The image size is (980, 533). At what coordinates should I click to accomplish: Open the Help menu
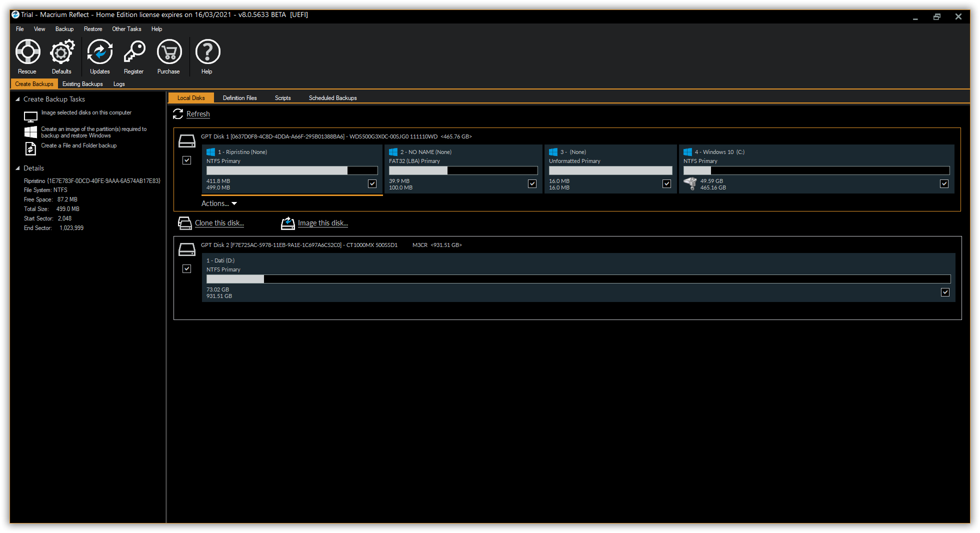[x=157, y=29]
